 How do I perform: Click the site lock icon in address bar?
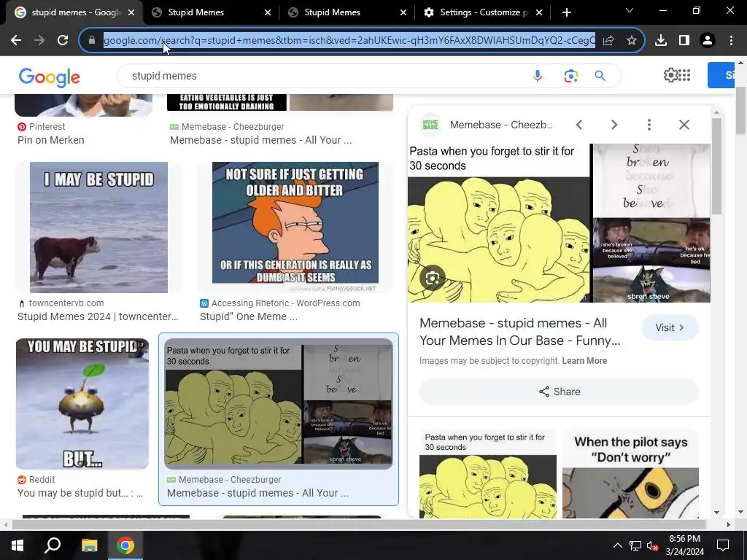click(92, 41)
